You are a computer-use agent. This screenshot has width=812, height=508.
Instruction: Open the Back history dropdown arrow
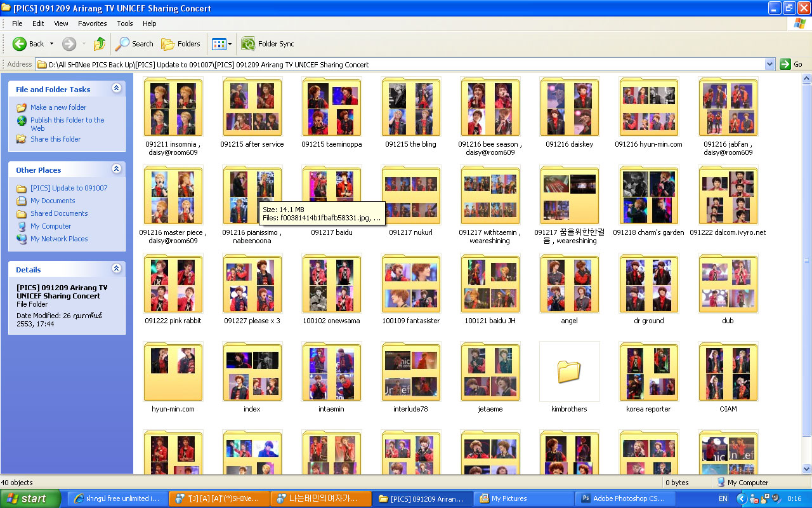tap(51, 44)
